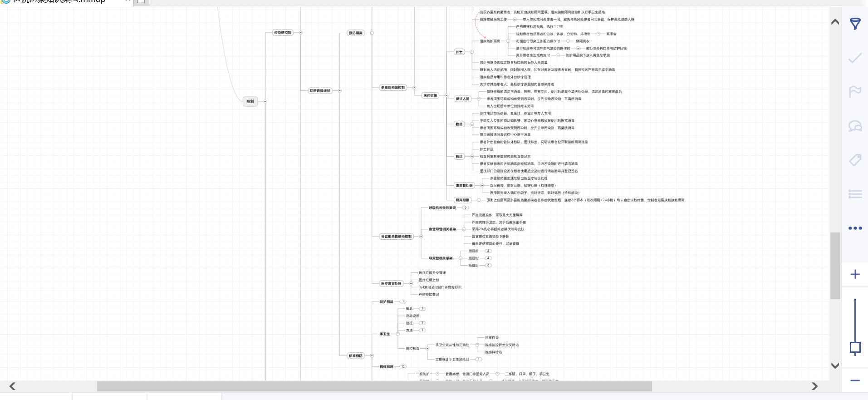Open the filter funnel tool in sidebar
This screenshot has width=868, height=400.
pos(855,24)
